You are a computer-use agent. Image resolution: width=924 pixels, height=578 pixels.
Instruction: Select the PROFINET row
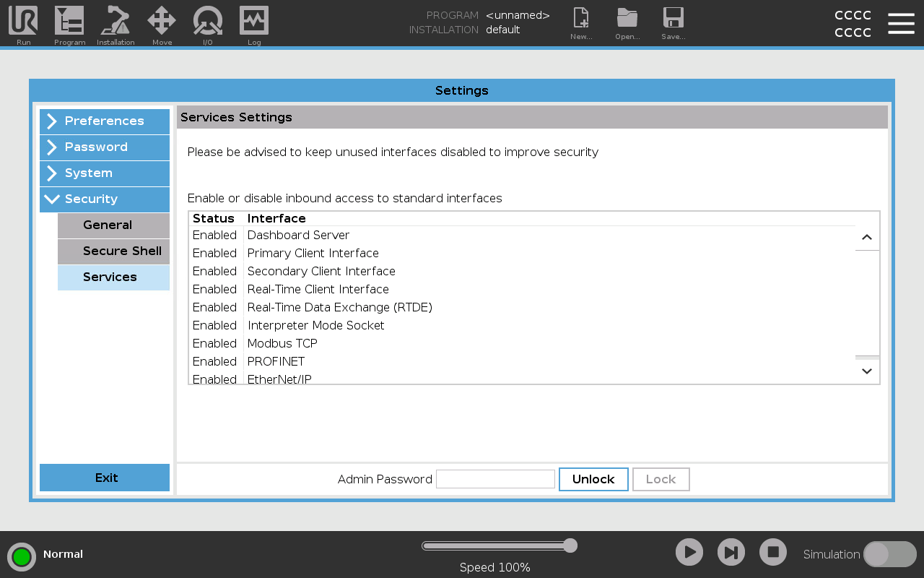523,362
